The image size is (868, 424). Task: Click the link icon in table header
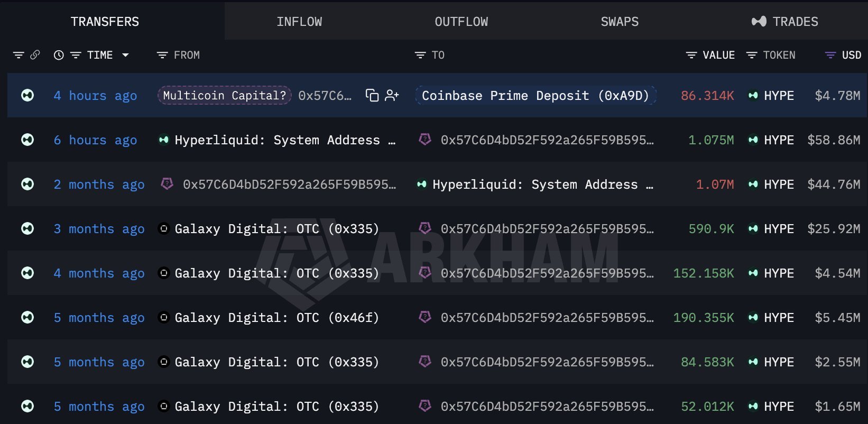35,55
